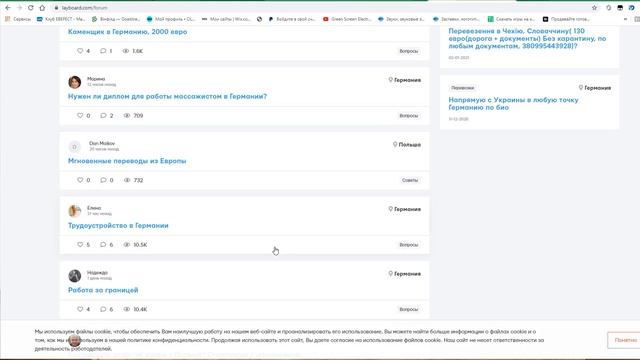Screen dimensions: 640x360
Task: Like the массажист diploma question post
Action: [x=80, y=116]
